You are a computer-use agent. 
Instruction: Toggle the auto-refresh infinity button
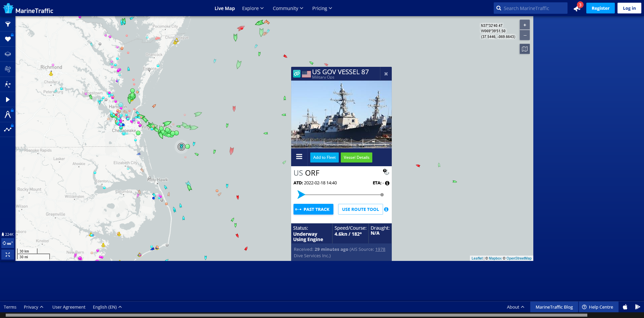tap(8, 243)
